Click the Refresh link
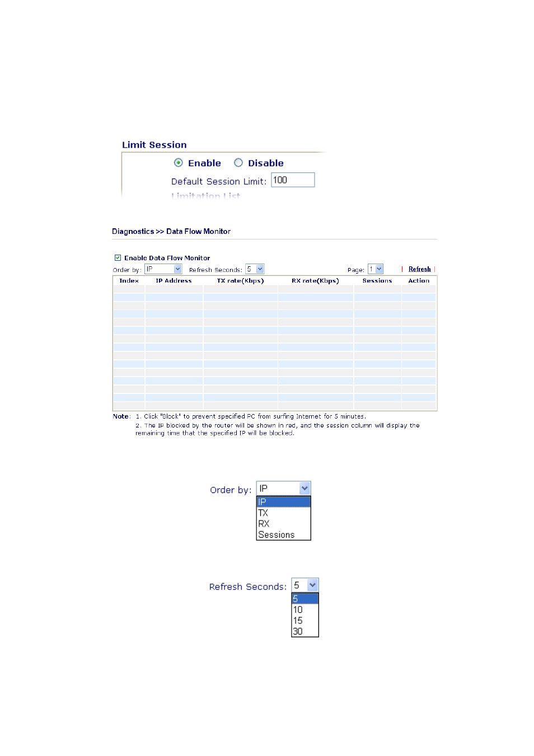Screen dimensions: 534x756 (419, 269)
